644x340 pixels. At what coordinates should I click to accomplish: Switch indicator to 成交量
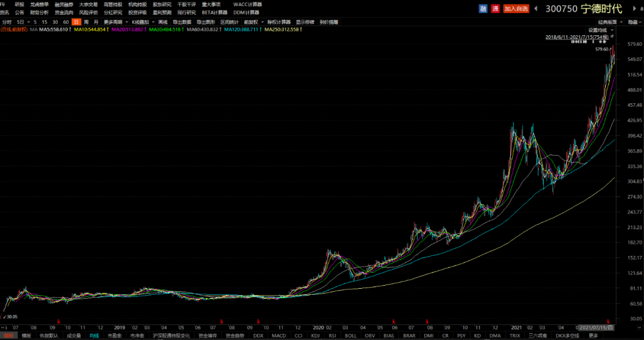pos(74,335)
